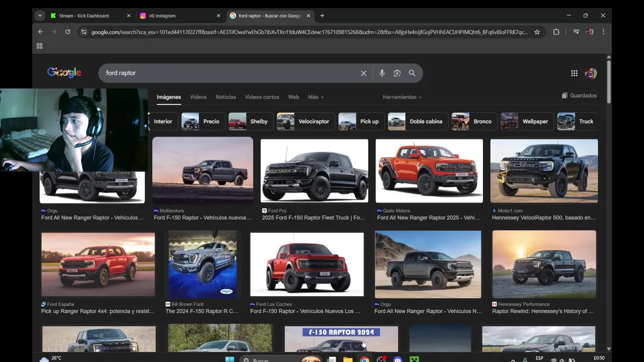Open File Explorer from taskbar
644x362 pixels.
(348, 359)
